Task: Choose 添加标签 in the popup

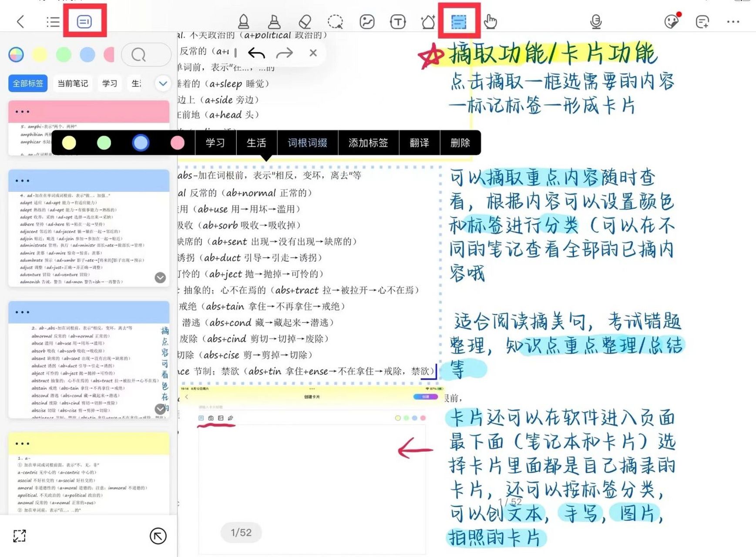Action: click(x=368, y=143)
